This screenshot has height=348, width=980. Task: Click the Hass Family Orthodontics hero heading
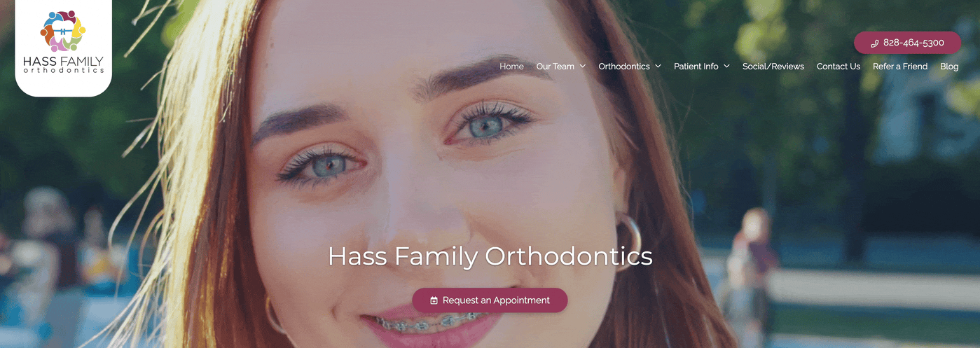[490, 256]
